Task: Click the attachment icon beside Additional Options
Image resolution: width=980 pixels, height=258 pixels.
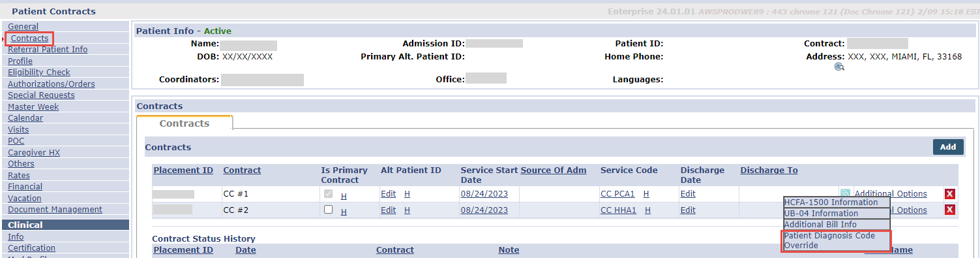Action: 846,193
